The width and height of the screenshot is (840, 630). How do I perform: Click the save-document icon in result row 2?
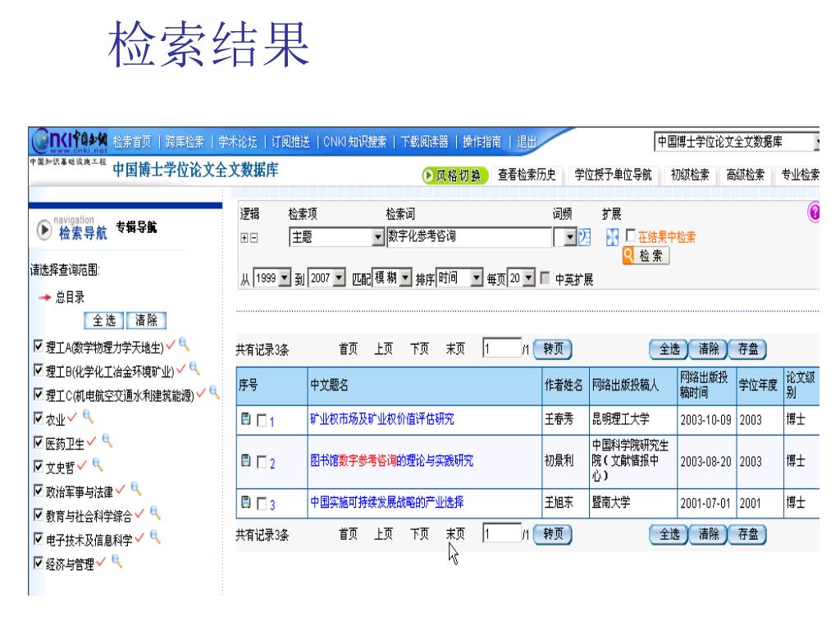pyautogui.click(x=245, y=460)
